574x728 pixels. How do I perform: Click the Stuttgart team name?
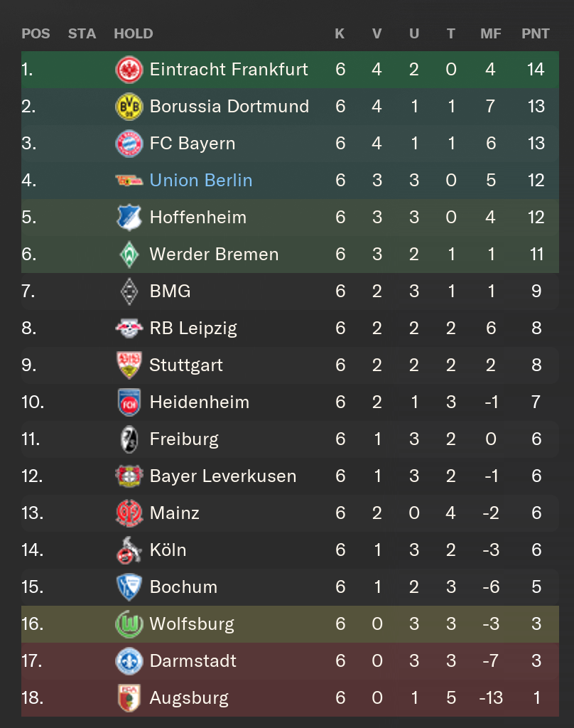tap(186, 365)
